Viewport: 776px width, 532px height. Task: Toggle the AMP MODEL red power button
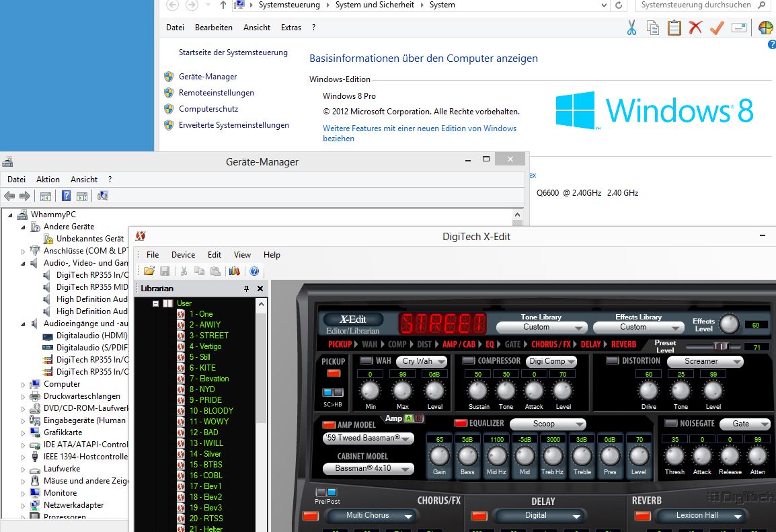coord(329,424)
